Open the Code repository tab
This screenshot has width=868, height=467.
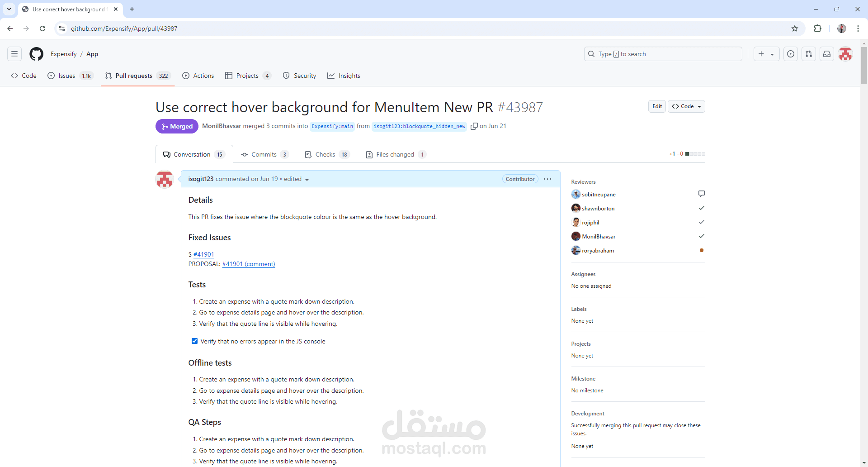[24, 76]
